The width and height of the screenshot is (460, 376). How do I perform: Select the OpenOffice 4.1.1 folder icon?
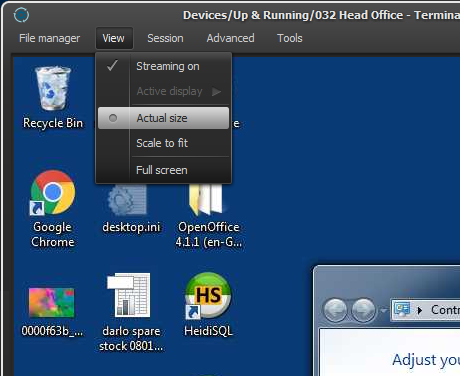pyautogui.click(x=207, y=199)
